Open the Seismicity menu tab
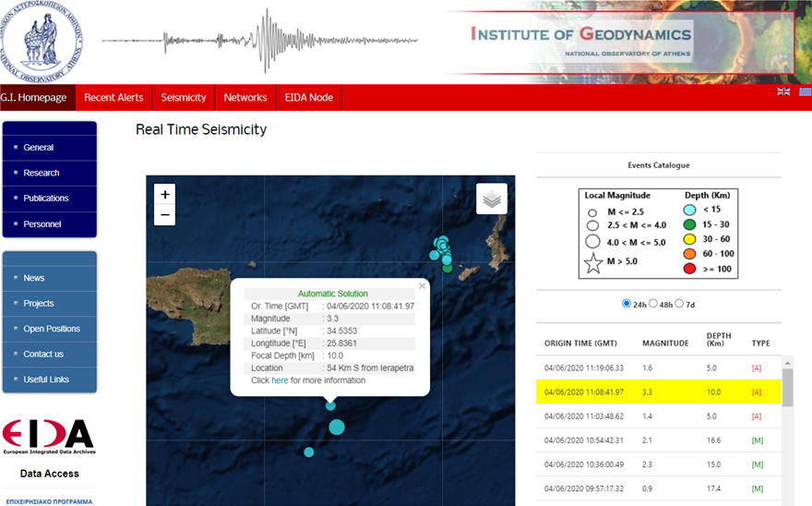The height and width of the screenshot is (506, 812). [184, 98]
